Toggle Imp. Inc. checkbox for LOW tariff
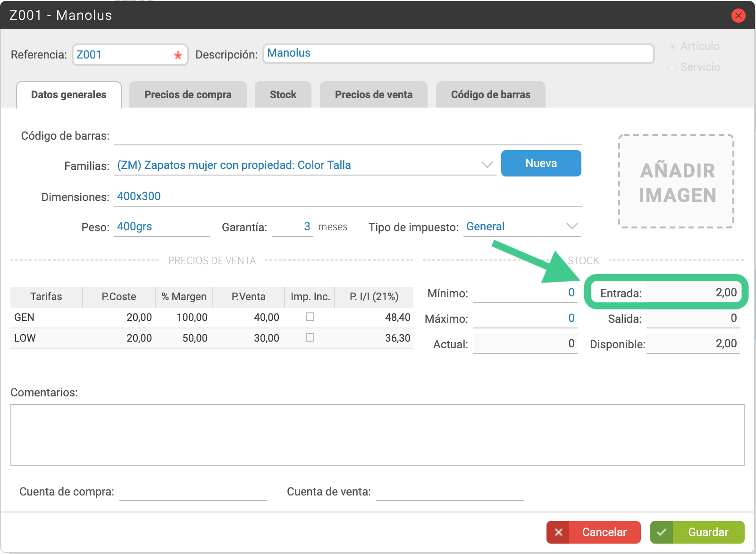The height and width of the screenshot is (554, 756). pyautogui.click(x=310, y=337)
